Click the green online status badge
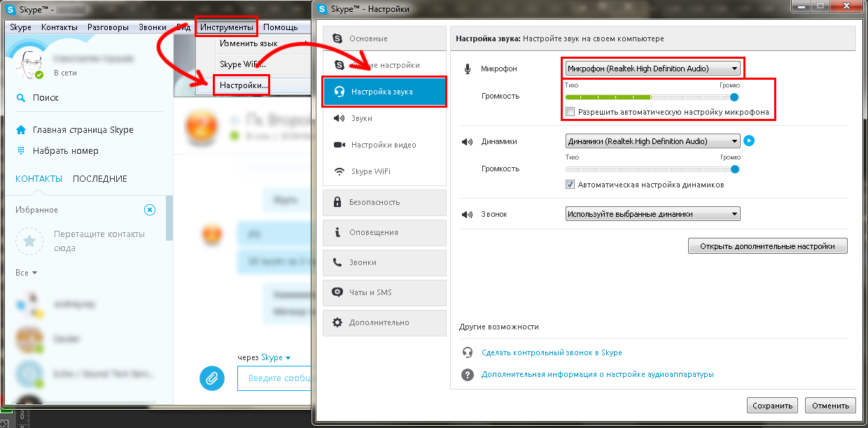Image resolution: width=868 pixels, height=428 pixels. (39, 74)
